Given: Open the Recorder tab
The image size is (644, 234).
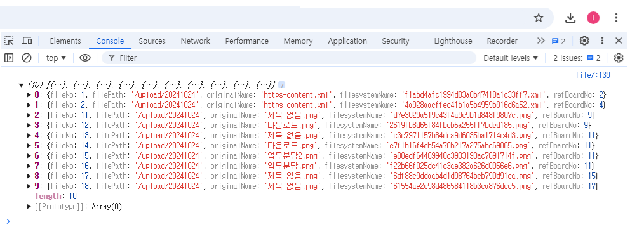Looking at the screenshot, I should click(502, 41).
